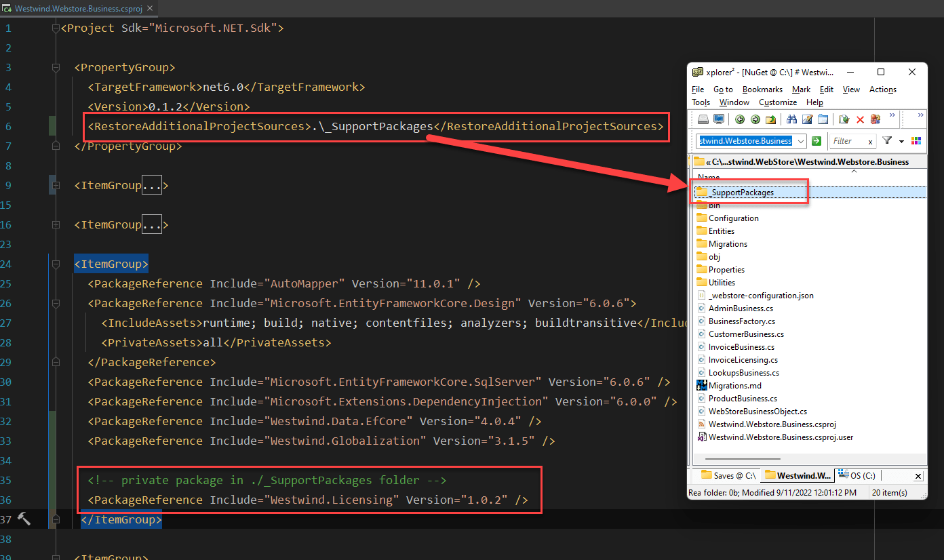
Task: Click the green go arrow beside the address bar
Action: tap(817, 141)
